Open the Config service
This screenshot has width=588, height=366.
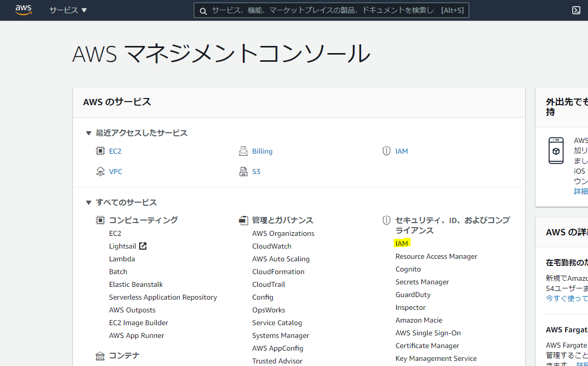point(263,297)
